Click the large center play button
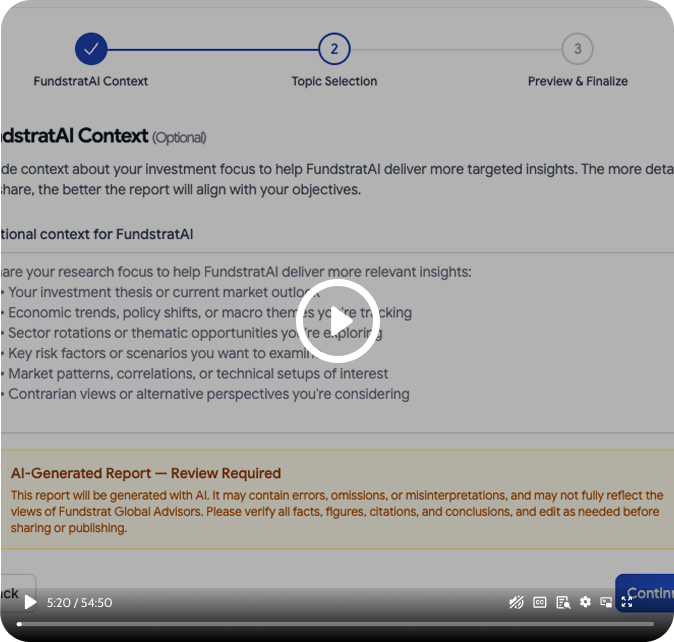The height and width of the screenshot is (642, 674). pyautogui.click(x=338, y=321)
